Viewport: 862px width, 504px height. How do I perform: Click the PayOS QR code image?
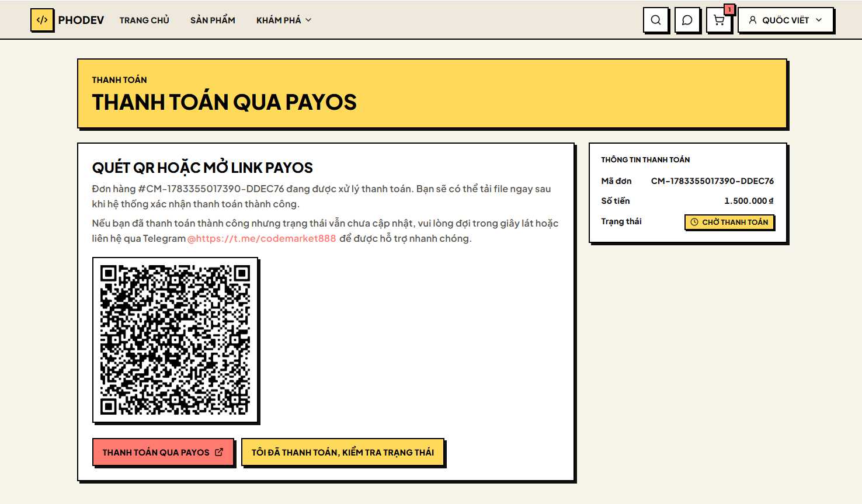point(175,340)
